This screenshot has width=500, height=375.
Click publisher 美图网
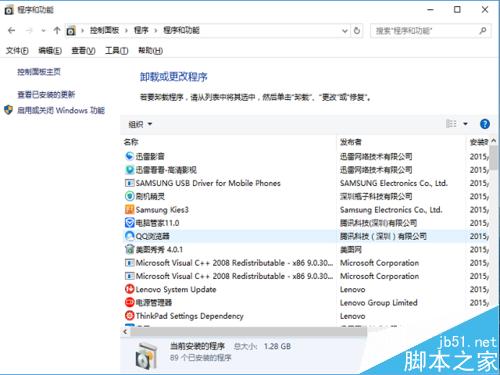[351, 250]
